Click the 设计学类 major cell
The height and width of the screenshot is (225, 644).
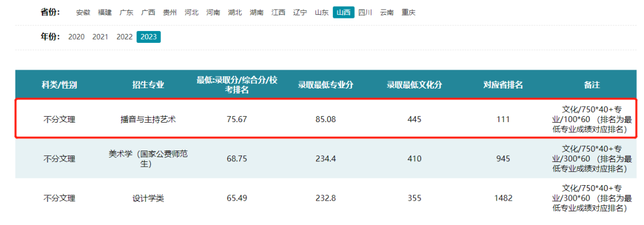(148, 198)
